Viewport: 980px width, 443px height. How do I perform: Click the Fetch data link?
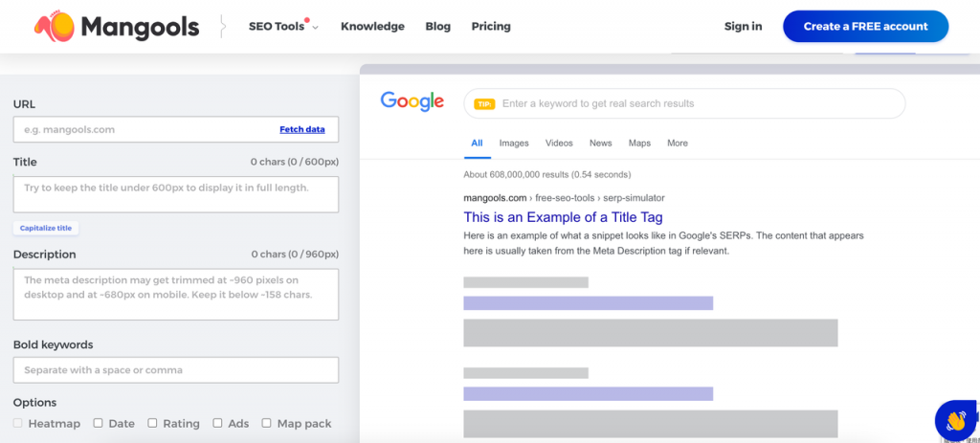tap(301, 129)
